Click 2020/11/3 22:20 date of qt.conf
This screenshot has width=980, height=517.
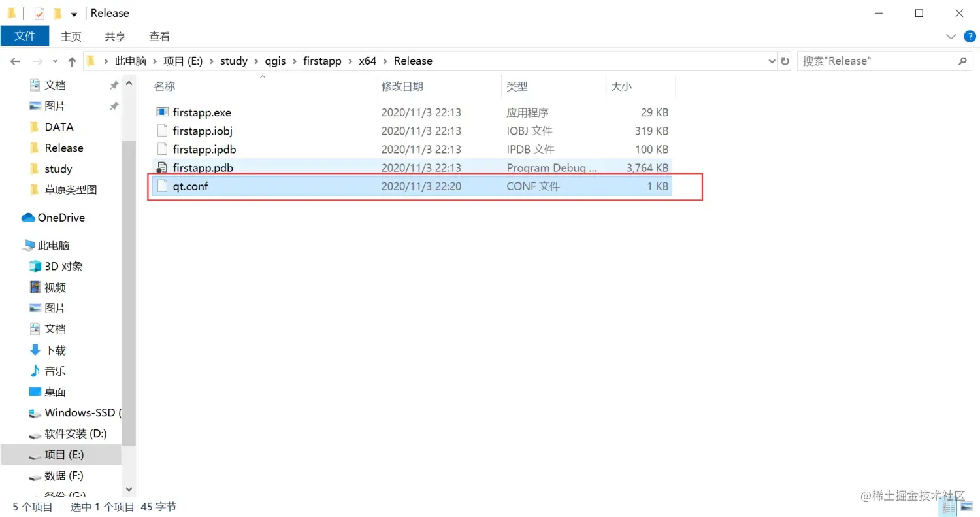421,186
